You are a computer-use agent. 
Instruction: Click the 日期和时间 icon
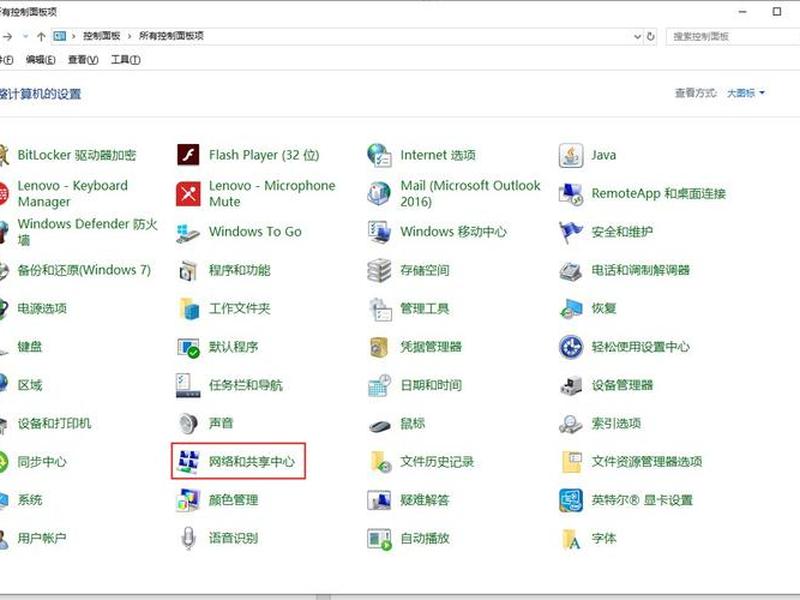click(x=380, y=385)
